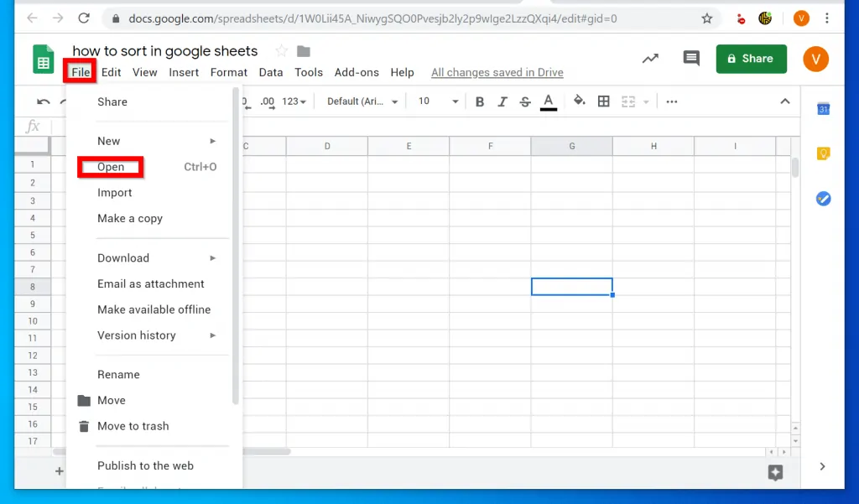This screenshot has width=859, height=504.
Task: Toggle italic formatting
Action: 502,101
